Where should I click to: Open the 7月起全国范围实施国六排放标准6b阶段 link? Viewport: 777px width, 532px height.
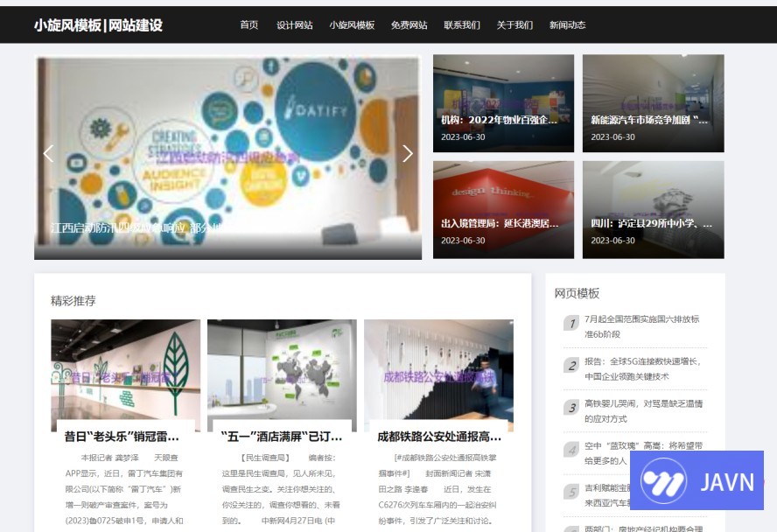[x=641, y=326]
